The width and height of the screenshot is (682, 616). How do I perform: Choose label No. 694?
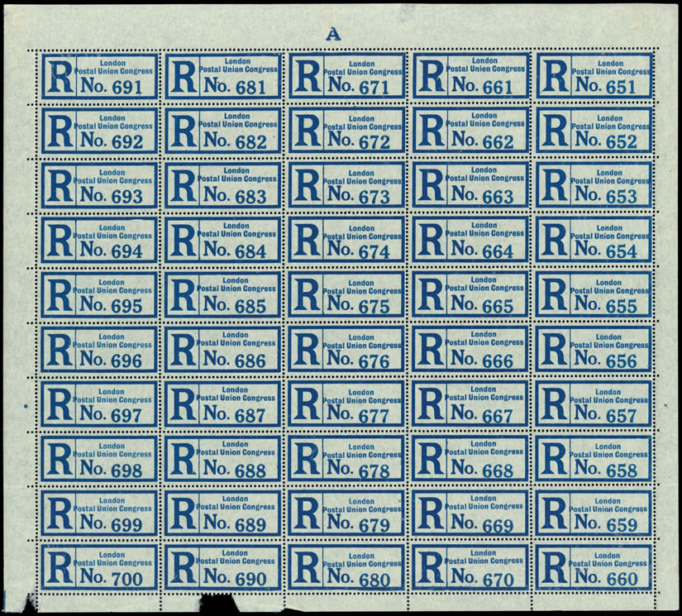coord(99,241)
